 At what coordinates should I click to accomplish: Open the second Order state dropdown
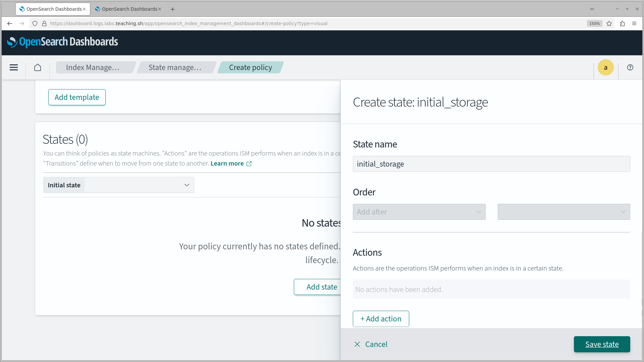point(563,212)
